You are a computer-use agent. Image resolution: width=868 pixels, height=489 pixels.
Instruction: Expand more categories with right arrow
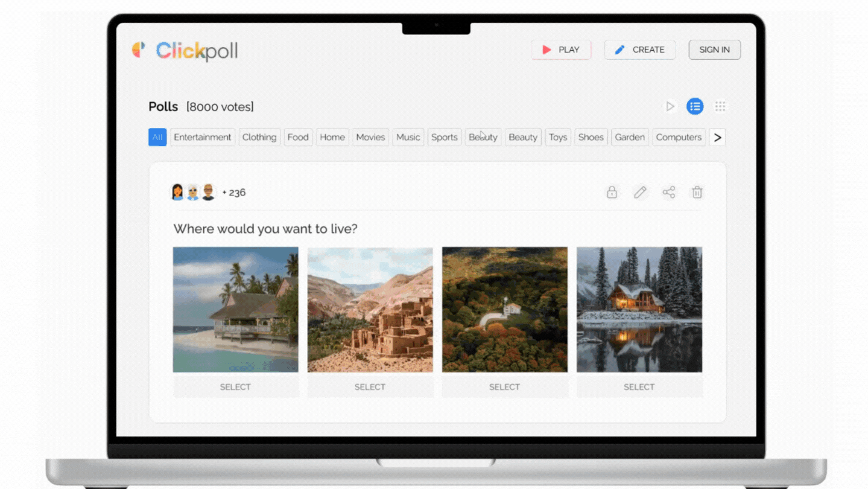717,137
